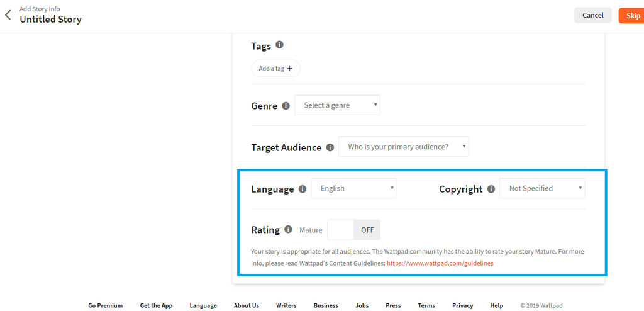Click info icon next to Language
644x311 pixels.
click(302, 189)
